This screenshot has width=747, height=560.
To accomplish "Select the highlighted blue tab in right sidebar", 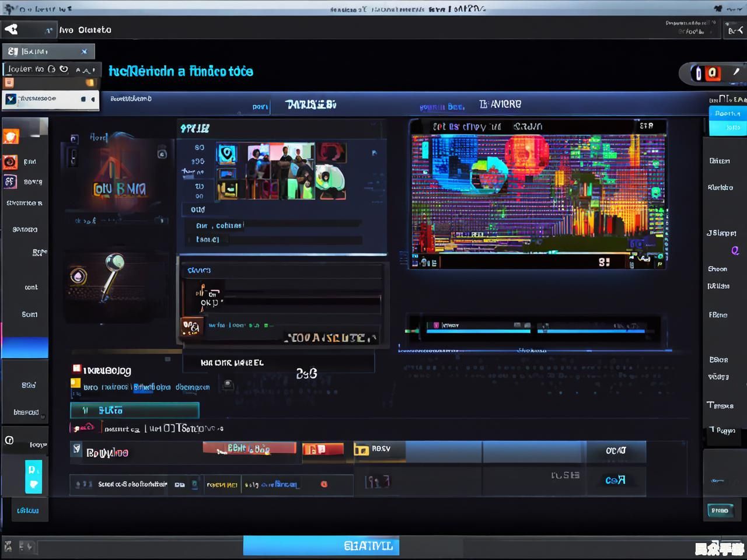I will tap(727, 120).
